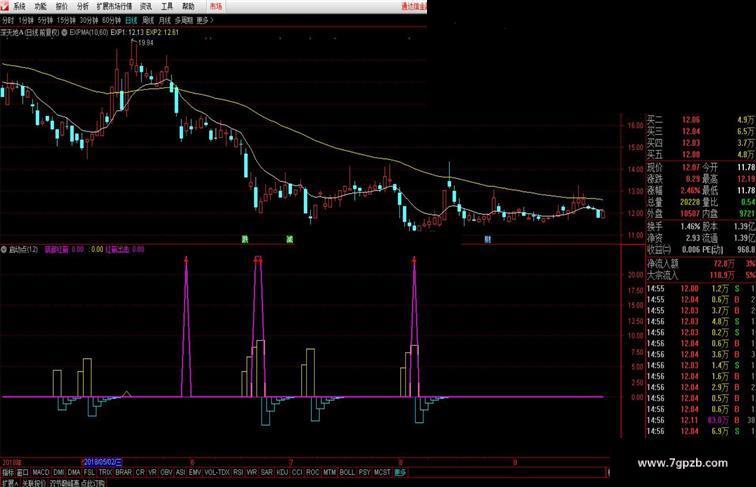Viewport: 756px width, 487px height.
Task: Switch to the VOL-TDX indicator
Action: pyautogui.click(x=217, y=473)
